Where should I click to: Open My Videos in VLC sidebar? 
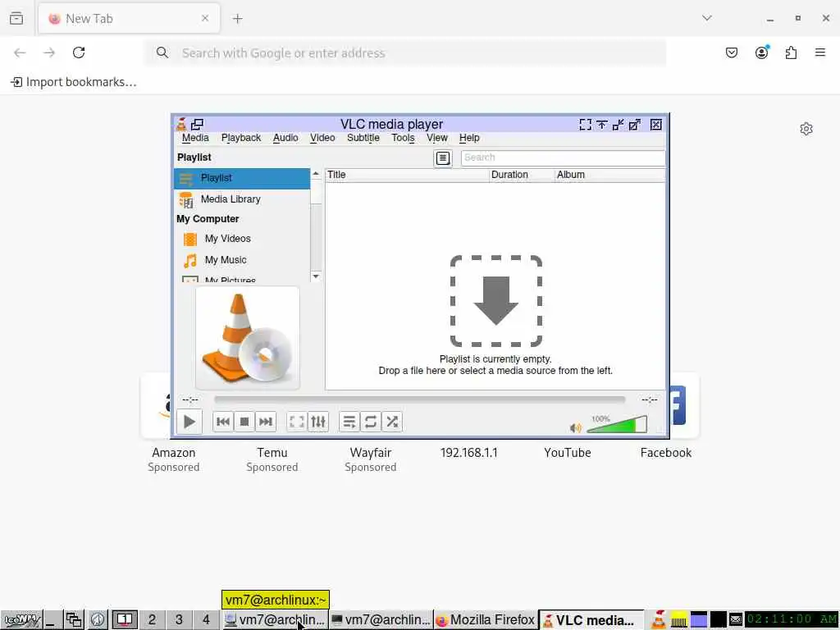pyautogui.click(x=242, y=239)
